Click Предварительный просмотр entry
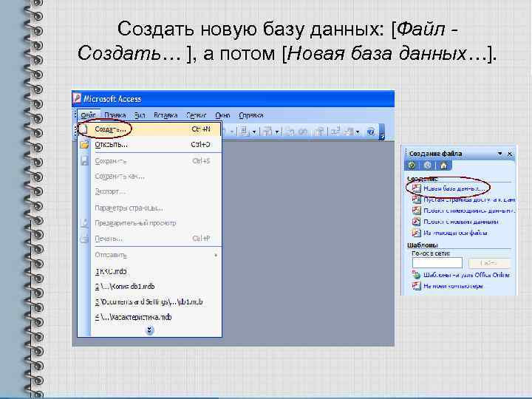Viewport: 532px width, 399px height. pos(149,223)
